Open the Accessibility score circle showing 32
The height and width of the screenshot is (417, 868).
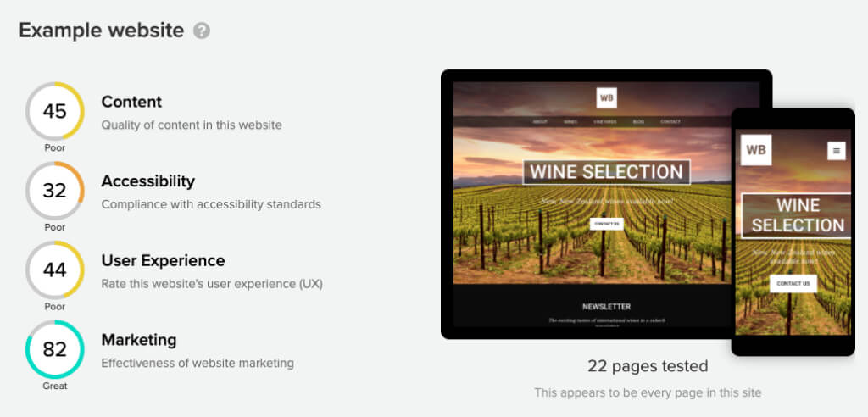click(x=55, y=191)
